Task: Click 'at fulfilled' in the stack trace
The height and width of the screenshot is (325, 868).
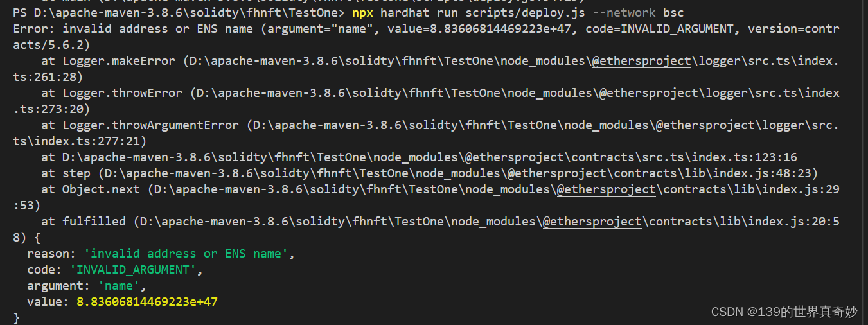Action: coord(84,222)
